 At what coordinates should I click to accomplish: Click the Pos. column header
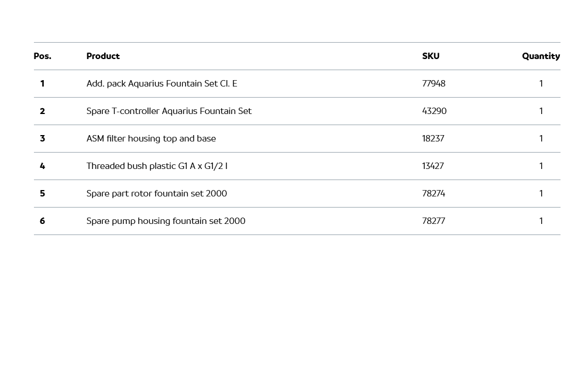pyautogui.click(x=42, y=56)
